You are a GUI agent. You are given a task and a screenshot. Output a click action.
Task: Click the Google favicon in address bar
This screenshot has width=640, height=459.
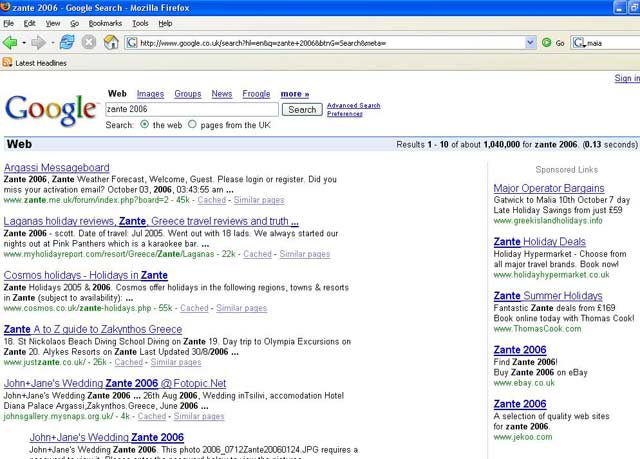(131, 42)
